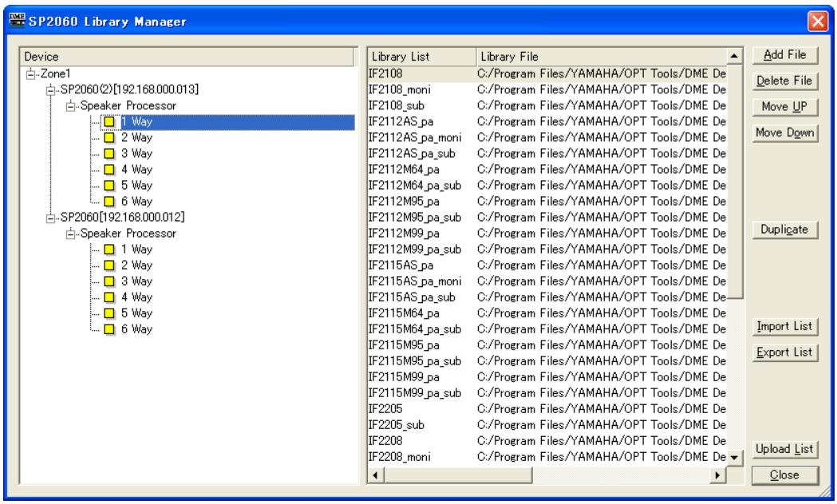Click the Import List button

click(x=784, y=327)
